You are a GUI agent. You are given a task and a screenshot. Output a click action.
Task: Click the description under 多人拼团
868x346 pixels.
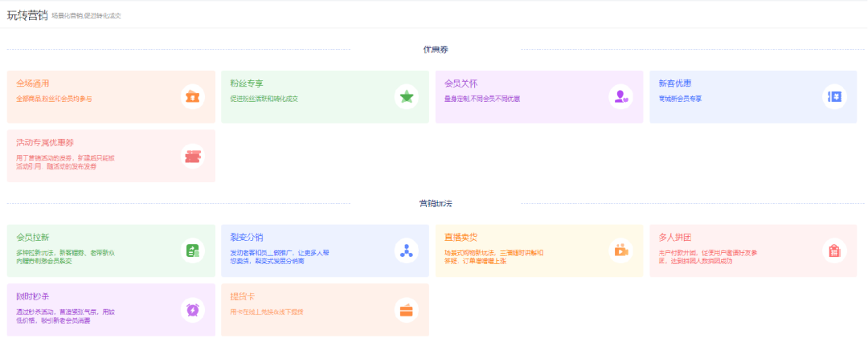tap(708, 257)
